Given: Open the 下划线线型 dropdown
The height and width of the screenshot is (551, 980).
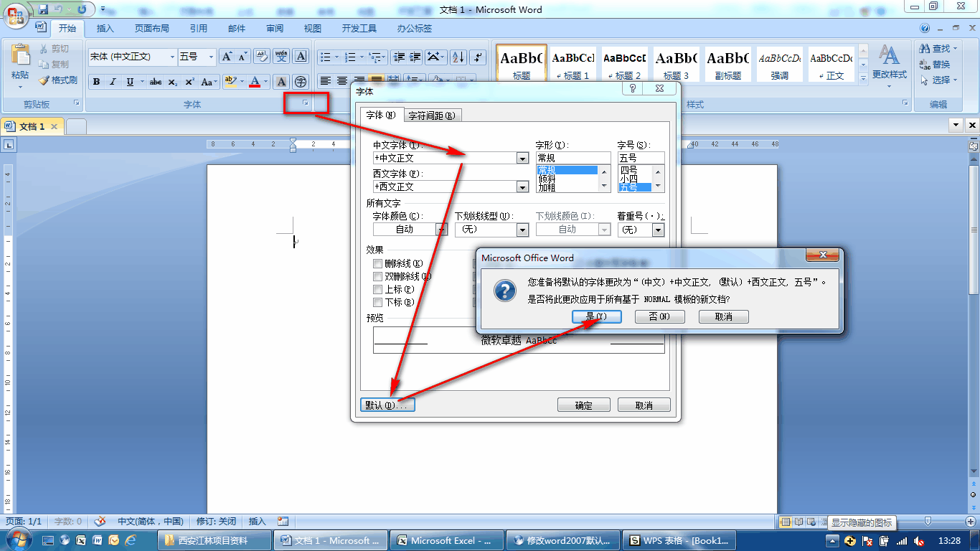Looking at the screenshot, I should 522,230.
